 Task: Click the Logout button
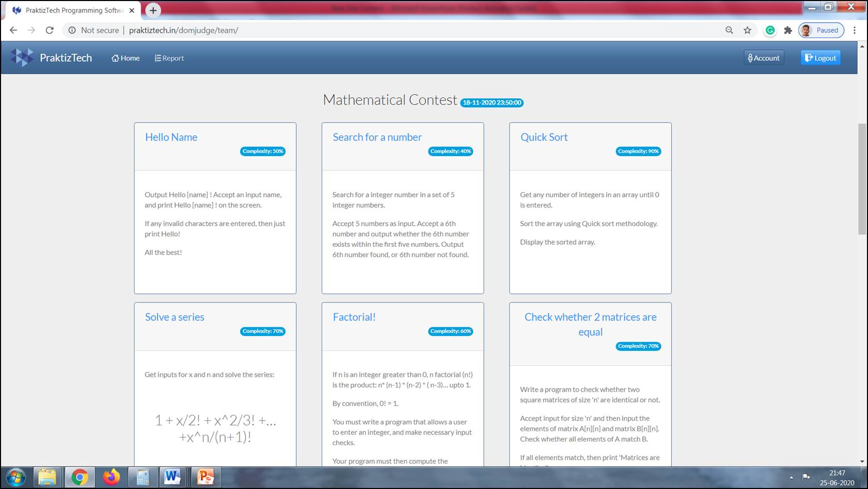[x=821, y=58]
